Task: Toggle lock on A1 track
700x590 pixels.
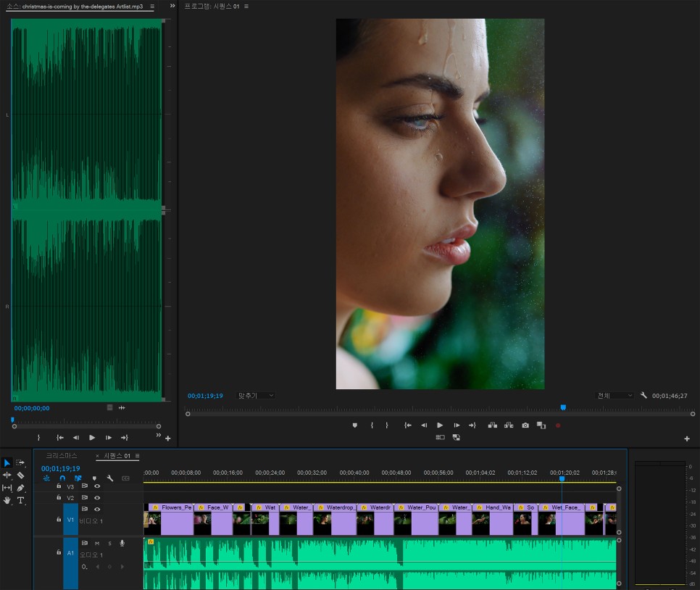Action: [x=59, y=552]
